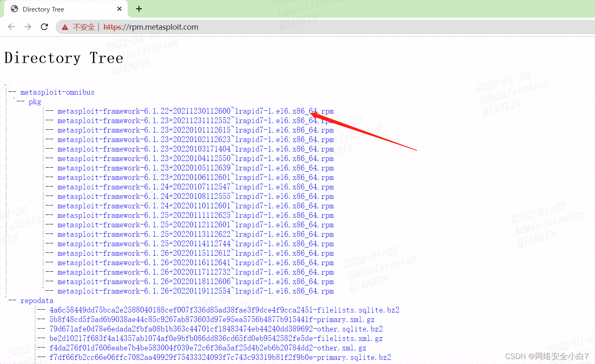Download 6.1.25+20220114112744 rpm package

196,244
